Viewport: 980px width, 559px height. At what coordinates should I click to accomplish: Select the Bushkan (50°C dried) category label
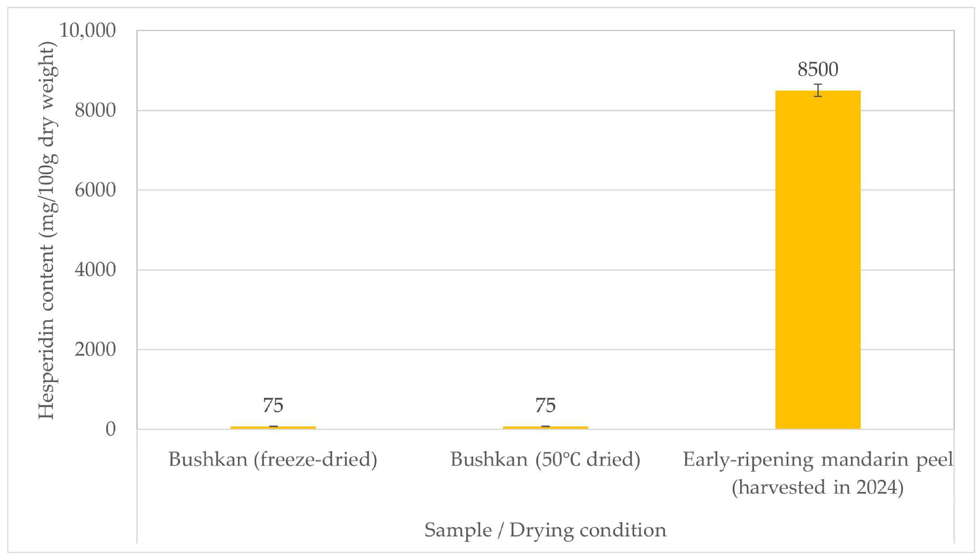coord(545,460)
